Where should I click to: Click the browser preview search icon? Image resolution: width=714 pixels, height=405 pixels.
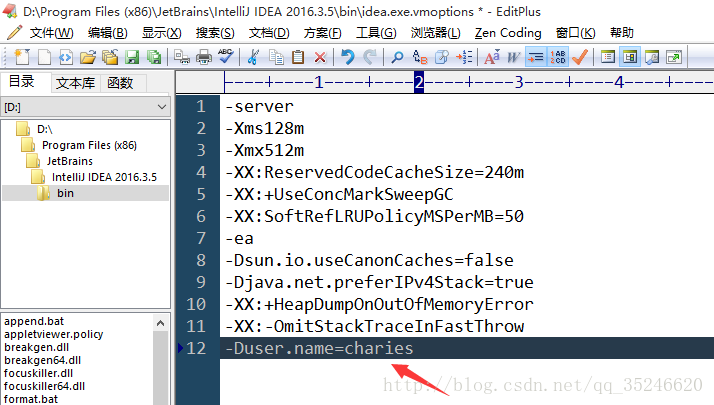[x=652, y=57]
